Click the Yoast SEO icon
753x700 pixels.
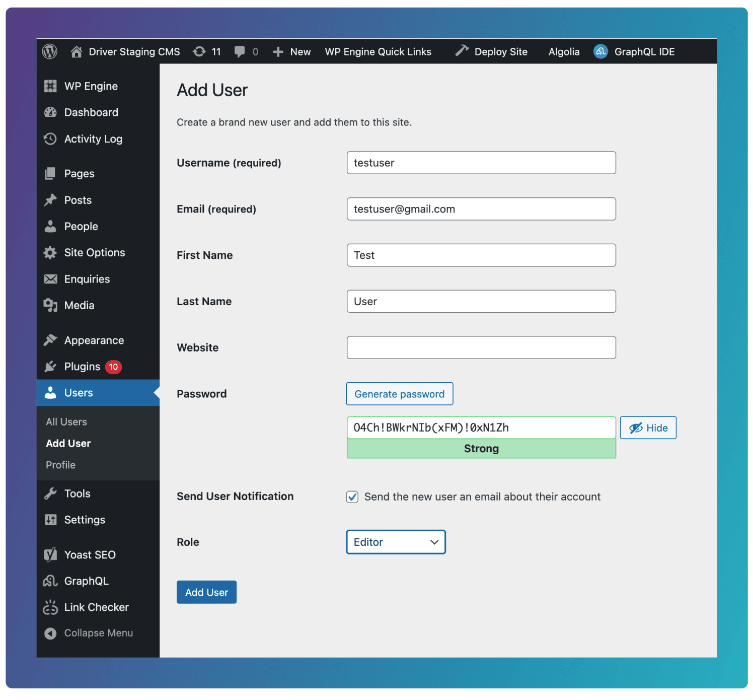[x=50, y=555]
